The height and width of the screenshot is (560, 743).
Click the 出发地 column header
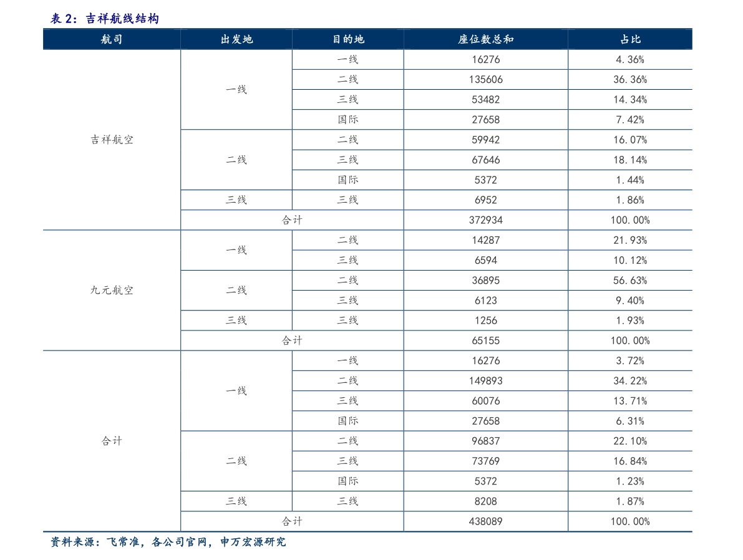pyautogui.click(x=236, y=39)
